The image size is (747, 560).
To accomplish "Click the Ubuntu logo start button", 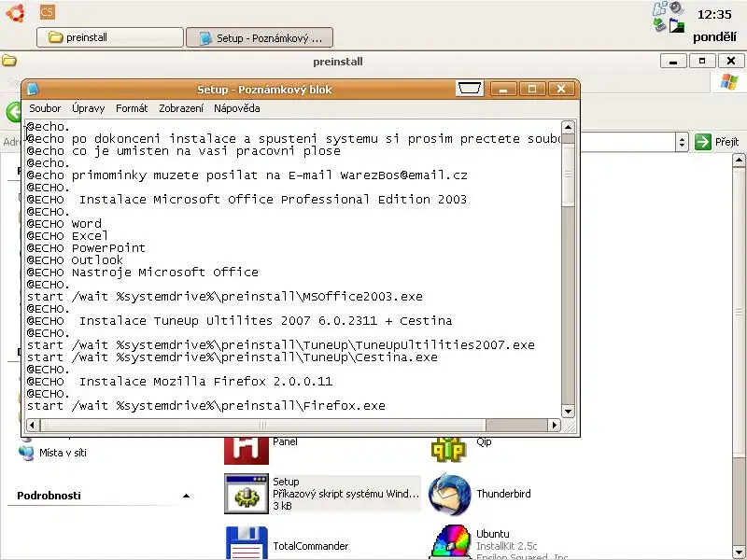I will (15, 13).
